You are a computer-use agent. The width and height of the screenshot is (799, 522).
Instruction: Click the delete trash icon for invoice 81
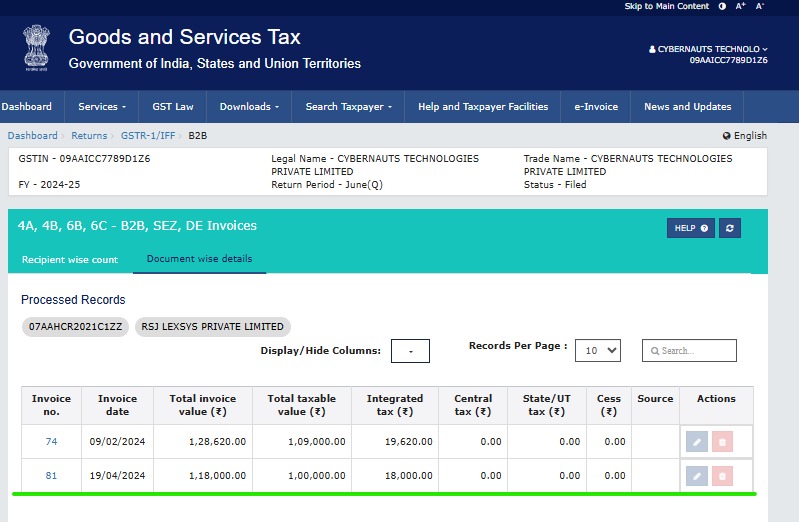click(722, 477)
